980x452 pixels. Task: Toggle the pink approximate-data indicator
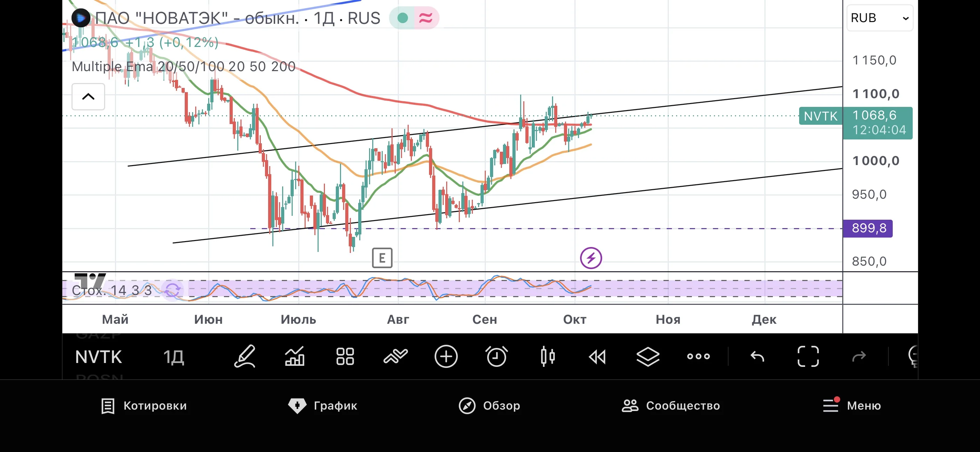426,18
